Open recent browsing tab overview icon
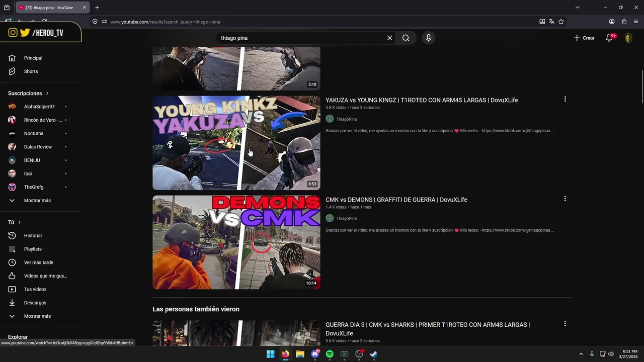The width and height of the screenshot is (644, 362). click(7, 8)
